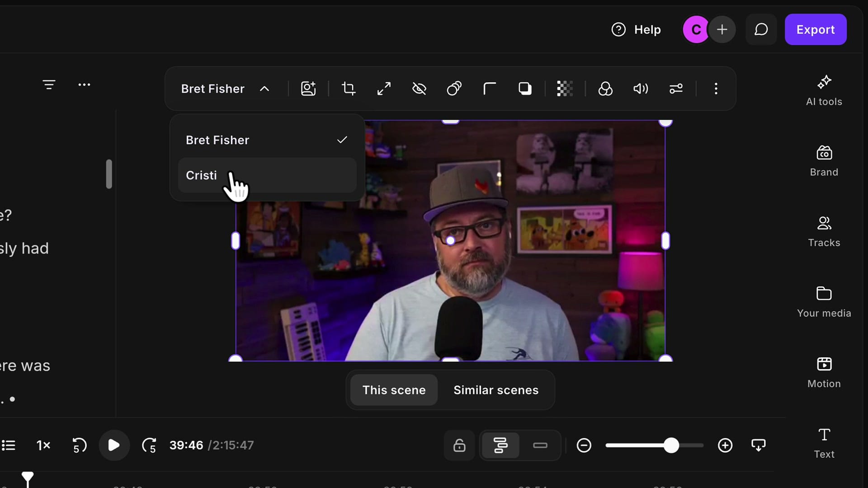Open the toolbar three-dot more menu
The width and height of the screenshot is (868, 488).
[716, 89]
